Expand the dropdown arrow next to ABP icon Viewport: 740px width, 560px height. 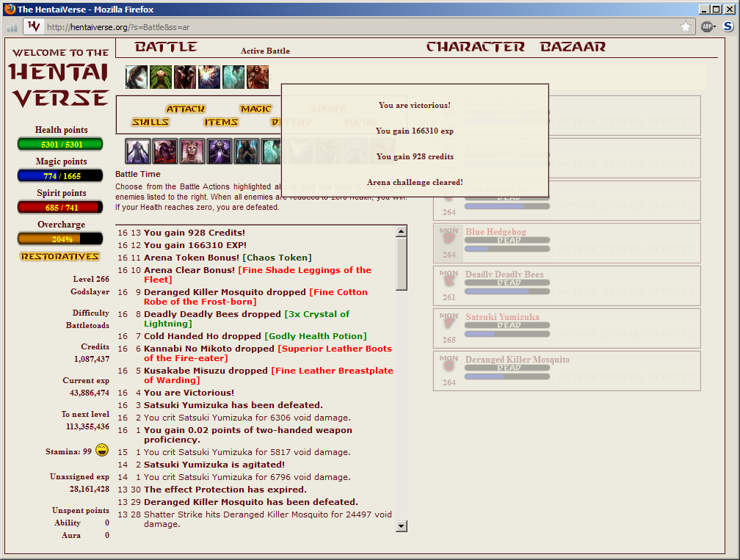[714, 27]
